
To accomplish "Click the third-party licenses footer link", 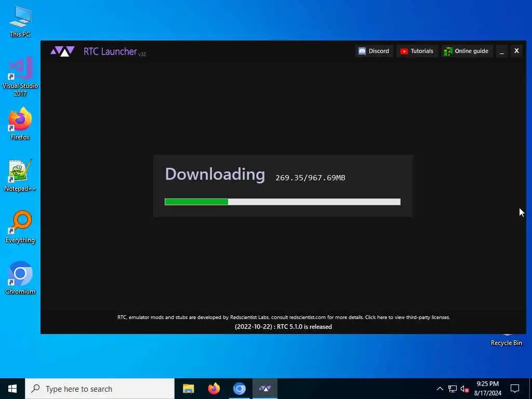I will (407, 317).
